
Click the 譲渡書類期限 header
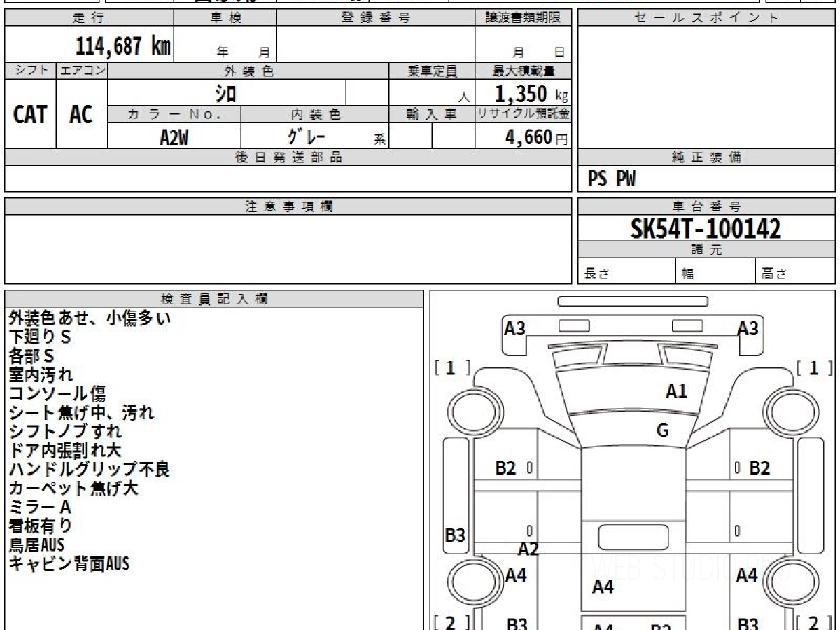(x=523, y=18)
